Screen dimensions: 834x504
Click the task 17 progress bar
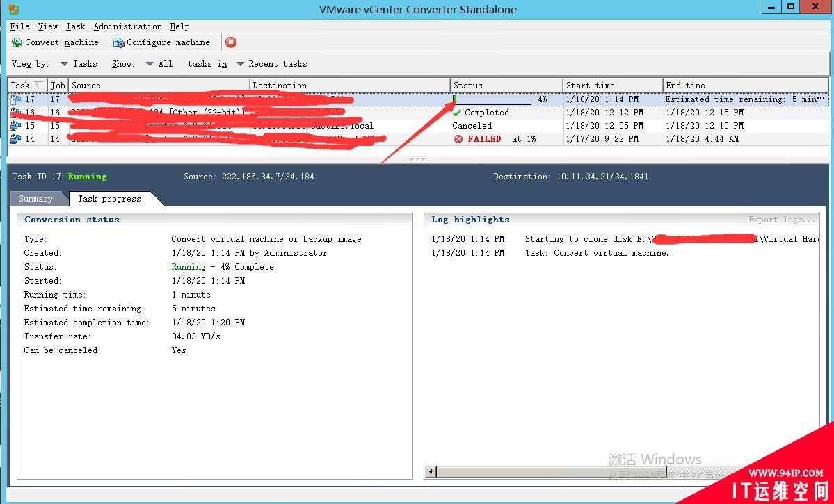tap(492, 99)
